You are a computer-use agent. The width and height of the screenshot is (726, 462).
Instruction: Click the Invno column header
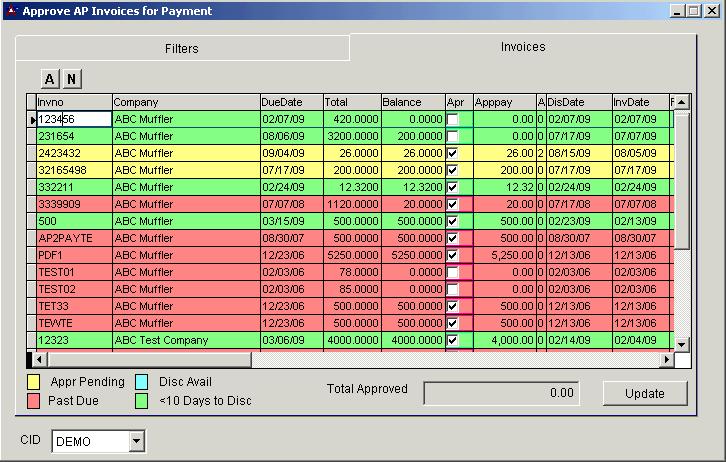pos(73,102)
